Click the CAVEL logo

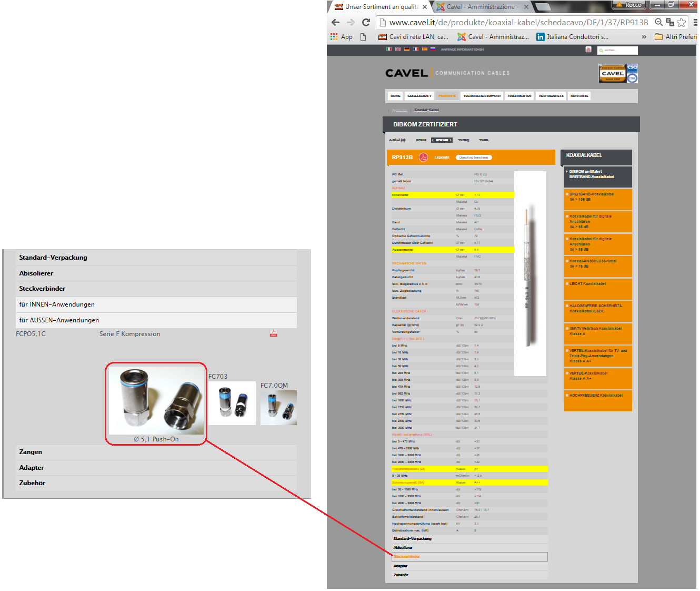(x=406, y=73)
